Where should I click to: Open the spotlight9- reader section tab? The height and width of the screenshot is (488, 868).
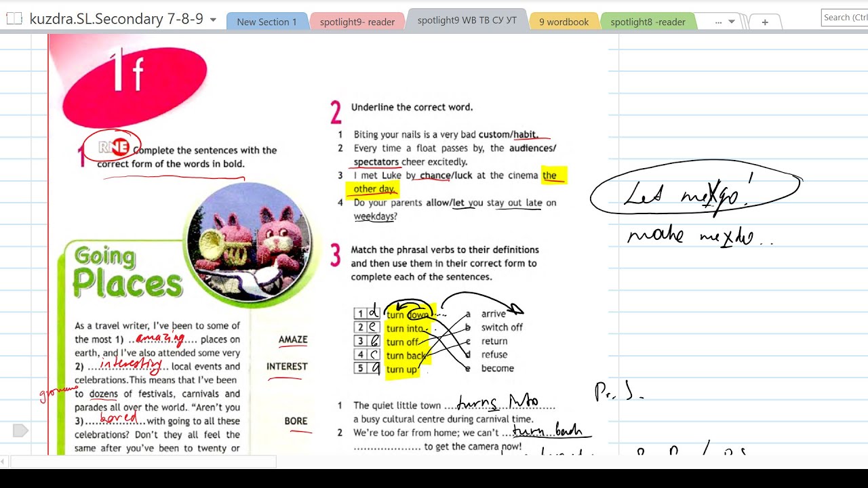pyautogui.click(x=357, y=22)
